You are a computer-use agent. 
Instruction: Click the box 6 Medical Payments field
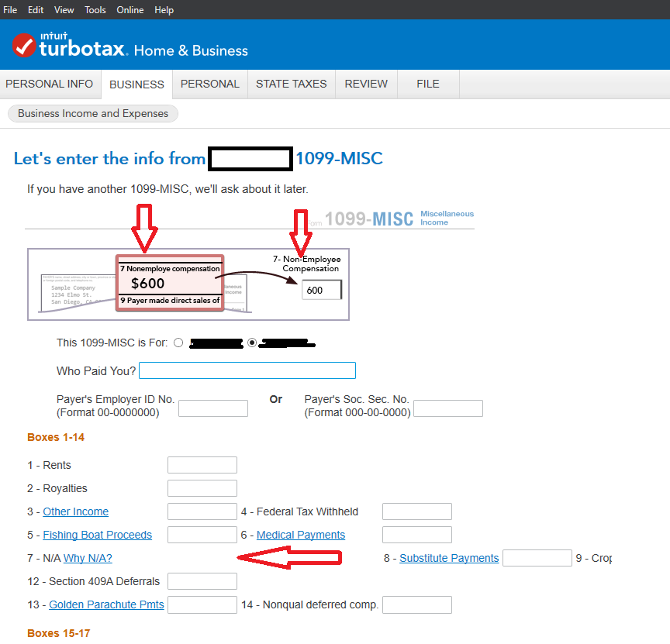coord(417,535)
